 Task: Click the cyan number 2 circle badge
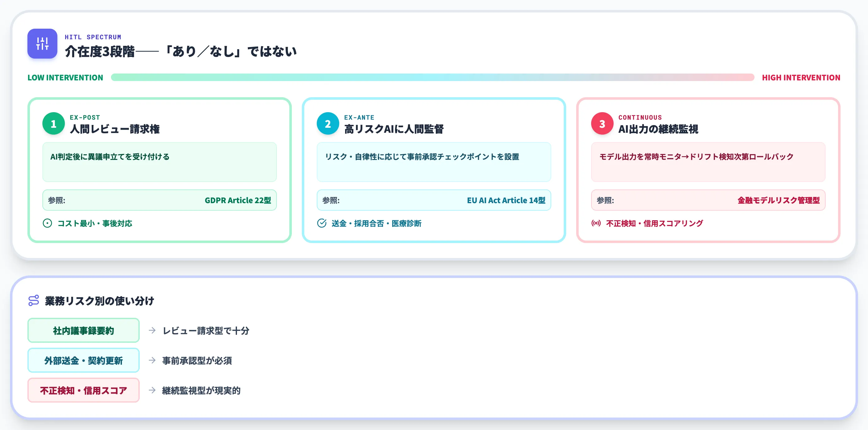(x=328, y=124)
